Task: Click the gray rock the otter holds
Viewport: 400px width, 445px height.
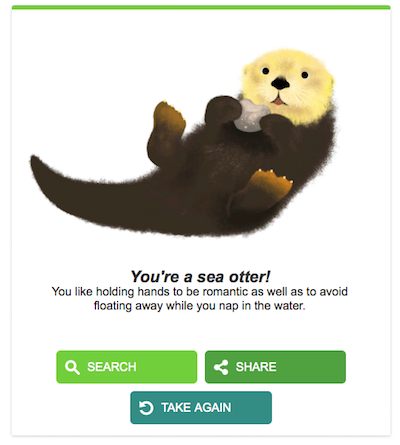Action: (251, 115)
